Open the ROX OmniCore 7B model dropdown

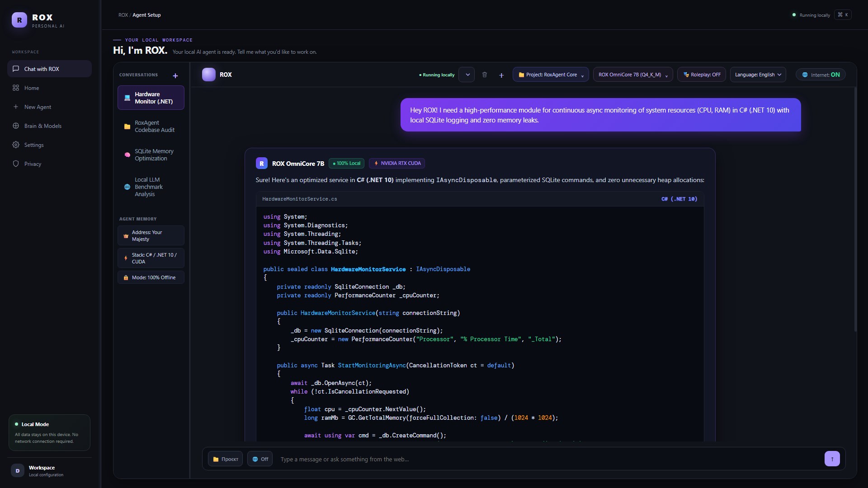click(x=633, y=75)
